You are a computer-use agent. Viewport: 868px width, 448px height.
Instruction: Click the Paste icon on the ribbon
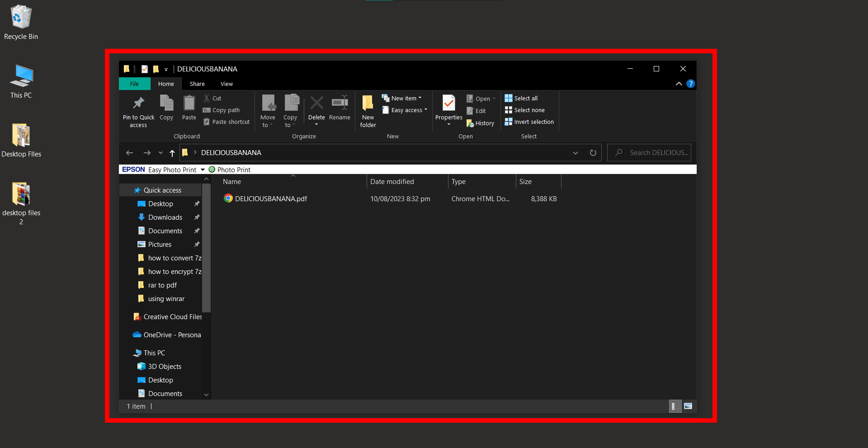[189, 108]
